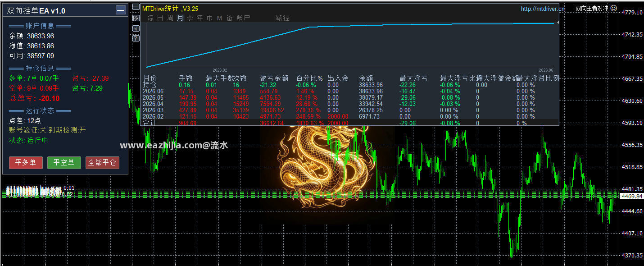Open the http://mtdriver.cn link
The image size is (644, 266).
[543, 9]
